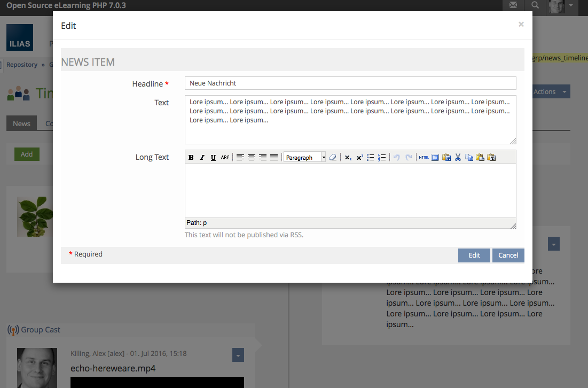This screenshot has height=388, width=588.
Task: Insert a bulleted list
Action: (x=371, y=158)
